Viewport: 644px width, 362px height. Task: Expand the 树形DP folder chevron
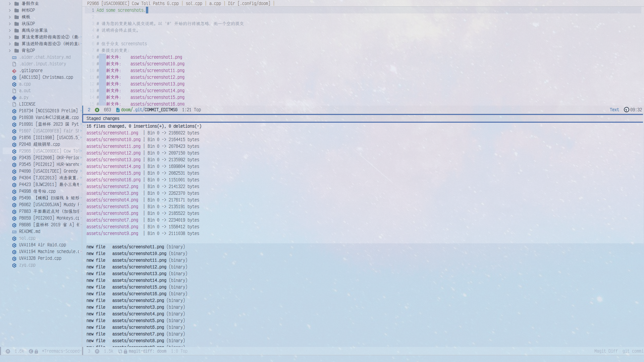pyautogui.click(x=10, y=10)
